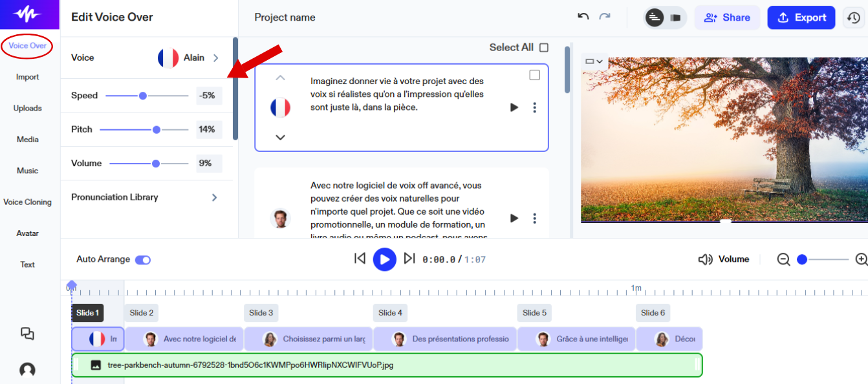Open the Voice Cloning section
The height and width of the screenshot is (384, 868).
pos(28,202)
